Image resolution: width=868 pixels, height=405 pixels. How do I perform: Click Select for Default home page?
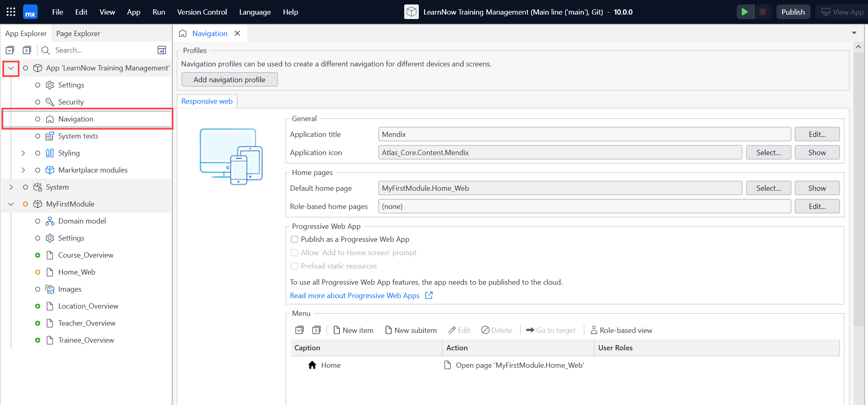768,188
